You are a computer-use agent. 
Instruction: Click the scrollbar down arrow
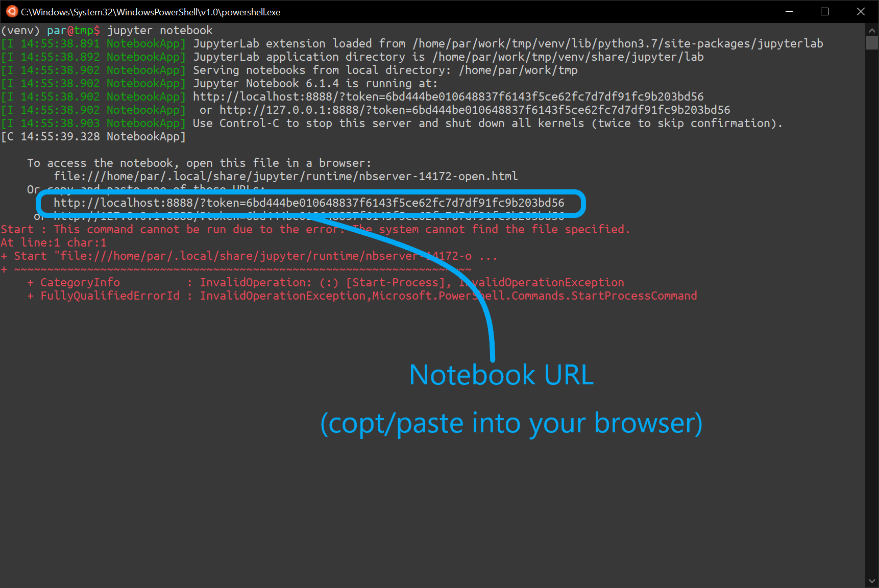(872, 581)
